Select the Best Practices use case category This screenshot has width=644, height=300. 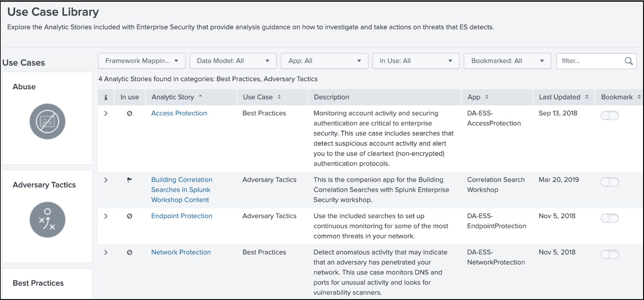(48, 284)
